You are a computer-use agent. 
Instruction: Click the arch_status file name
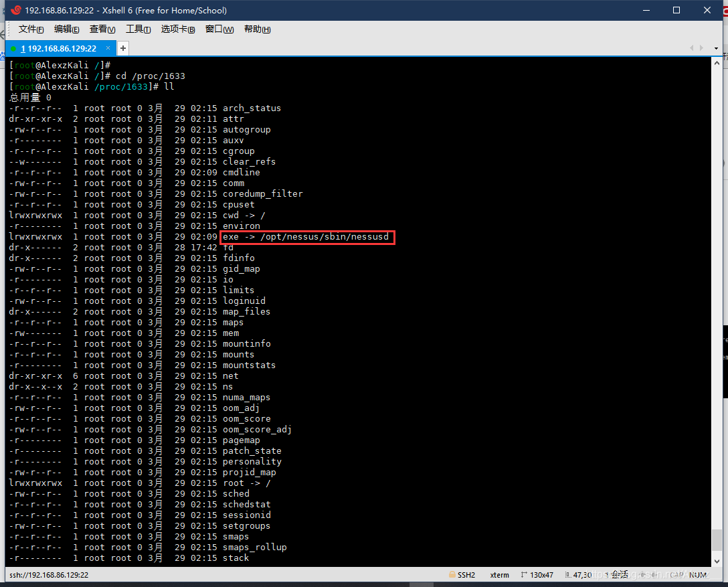tap(252, 108)
